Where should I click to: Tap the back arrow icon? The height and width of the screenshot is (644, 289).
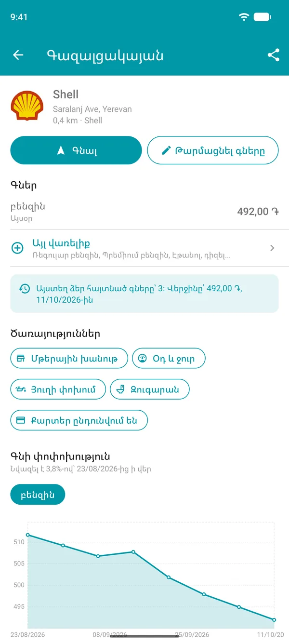click(x=18, y=55)
